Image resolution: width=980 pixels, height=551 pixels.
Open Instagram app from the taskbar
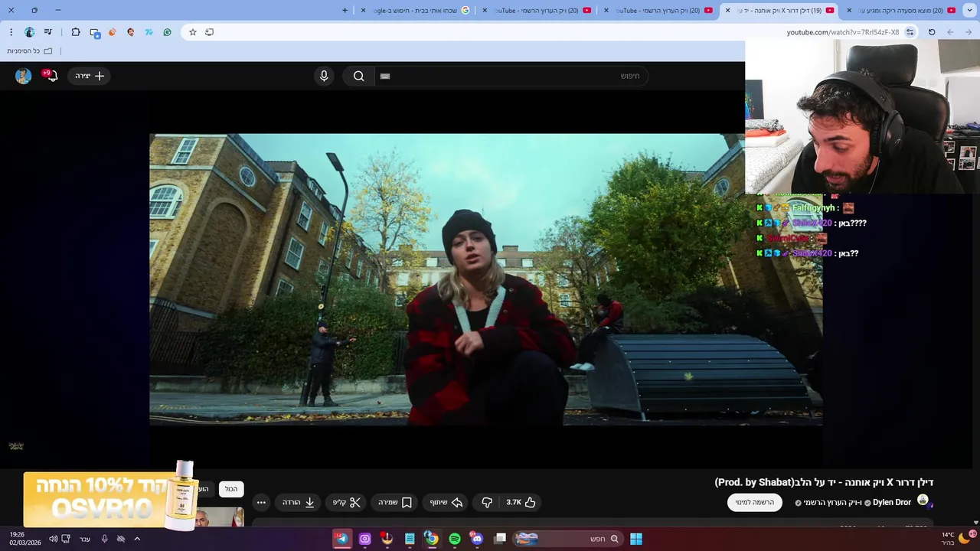364,539
